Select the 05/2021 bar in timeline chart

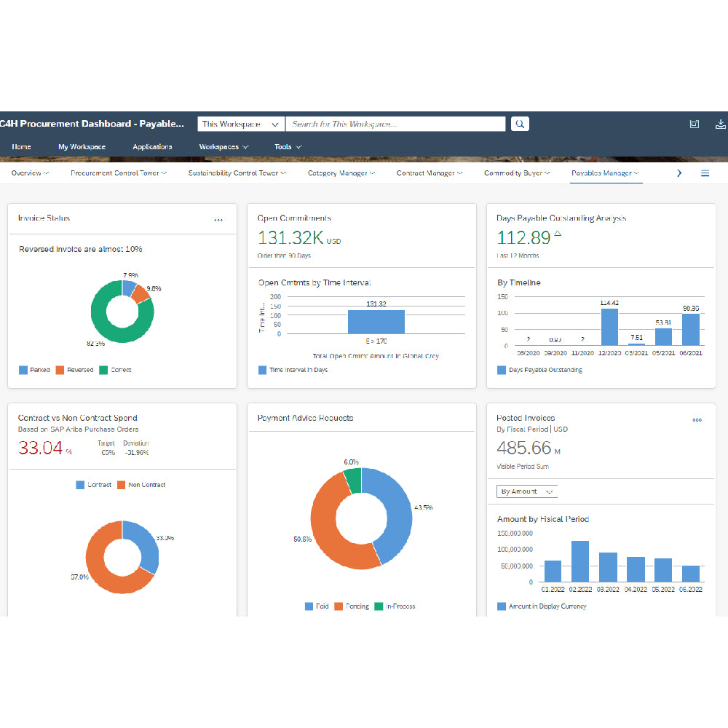[663, 336]
